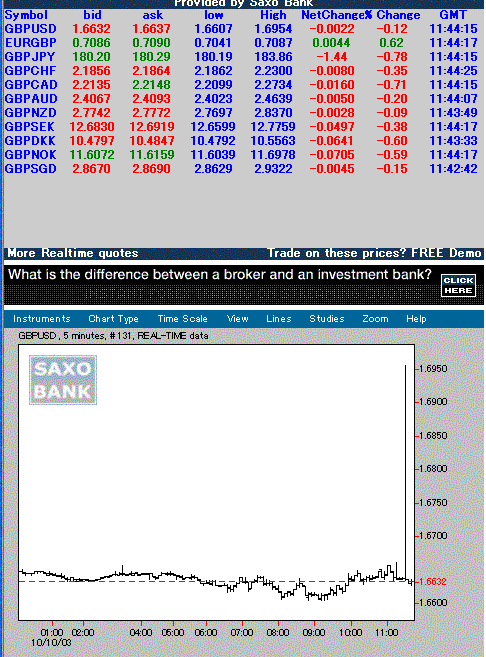Click the 1.6950 price axis label
486x657 pixels.
(433, 369)
